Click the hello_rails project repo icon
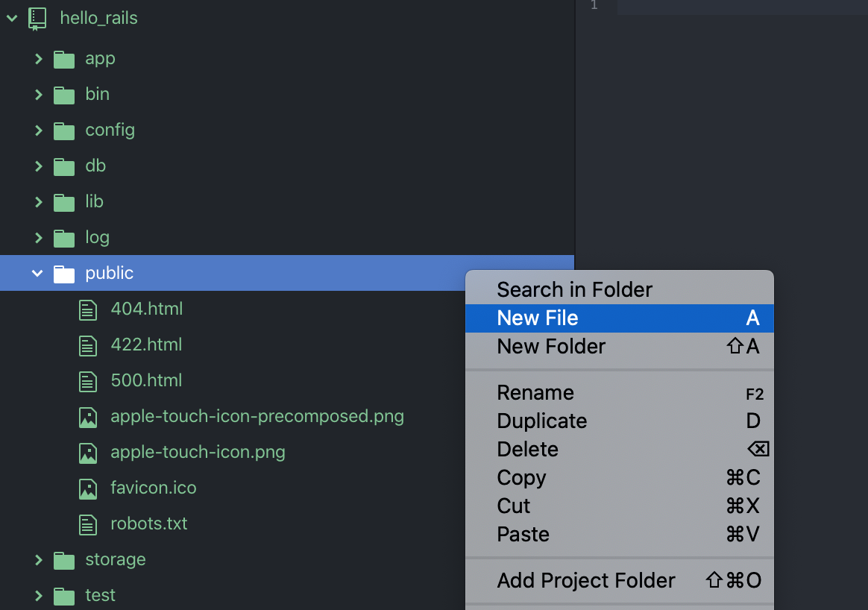The height and width of the screenshot is (610, 868). coord(37,18)
